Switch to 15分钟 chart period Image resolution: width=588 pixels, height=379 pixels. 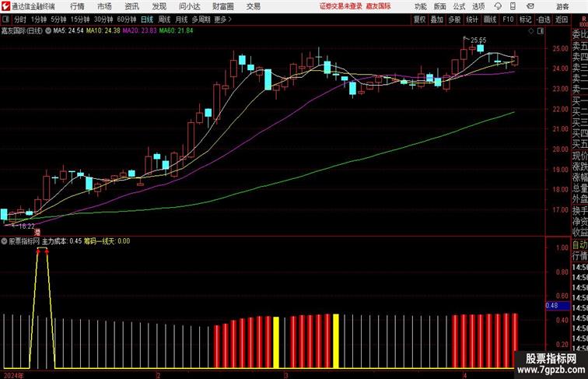coord(80,19)
